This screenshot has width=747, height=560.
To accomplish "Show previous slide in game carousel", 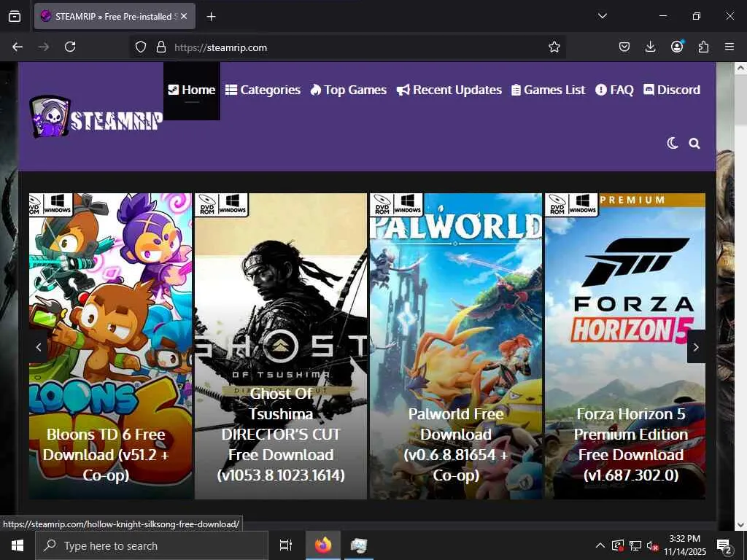I will [39, 346].
